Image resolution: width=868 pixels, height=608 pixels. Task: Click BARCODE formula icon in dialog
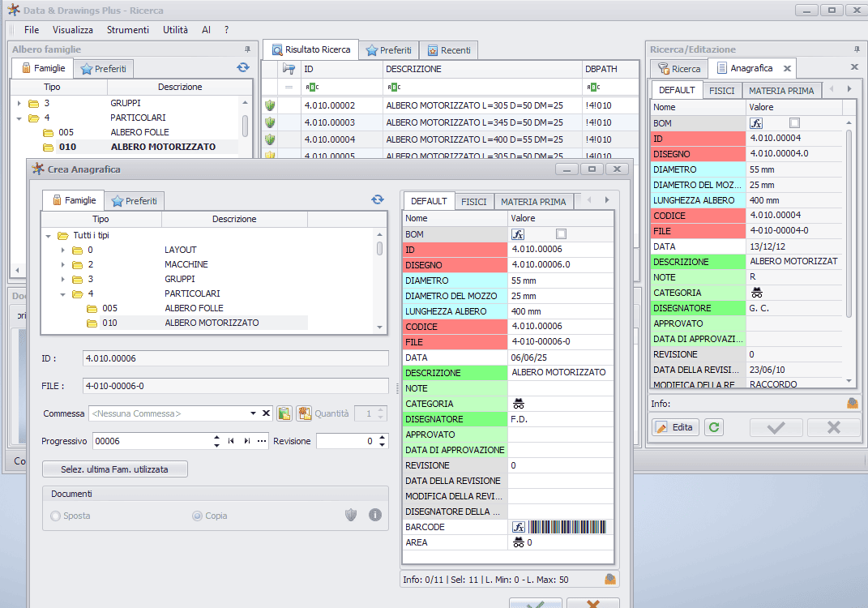click(x=518, y=527)
